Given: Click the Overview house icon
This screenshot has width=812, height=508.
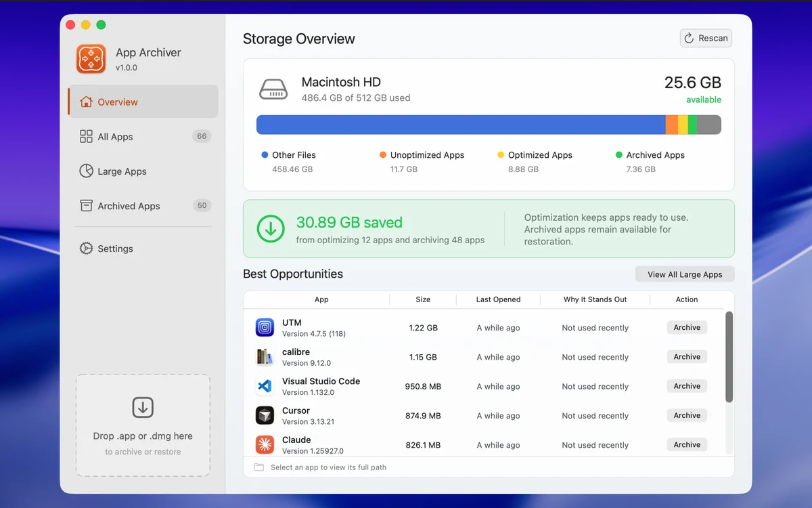Looking at the screenshot, I should click(x=86, y=102).
